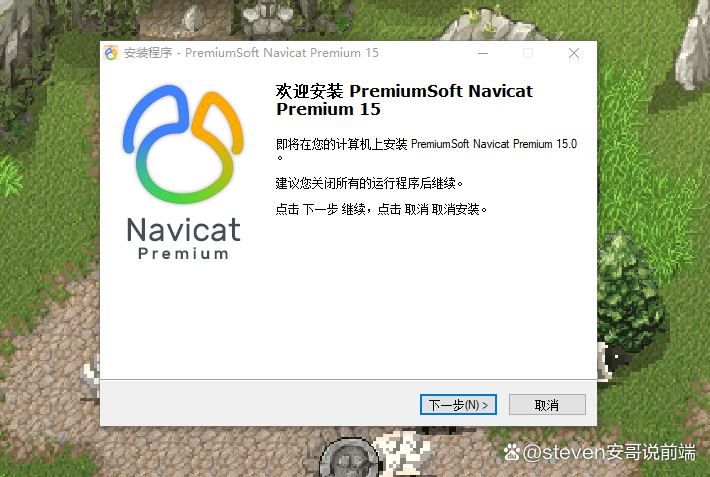Click the Navicat wordmark under the logo
The image size is (710, 477).
(183, 229)
